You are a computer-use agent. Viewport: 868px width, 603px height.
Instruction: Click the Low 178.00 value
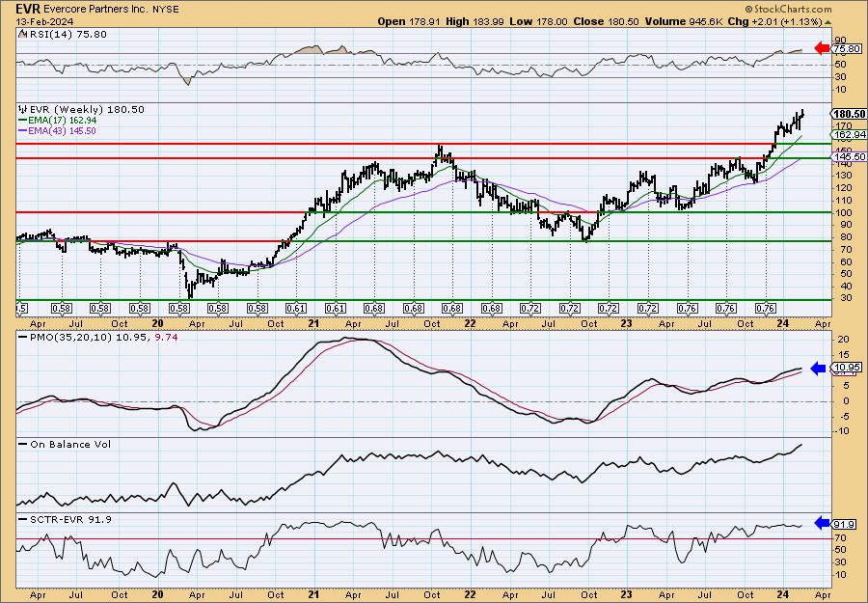coord(537,21)
